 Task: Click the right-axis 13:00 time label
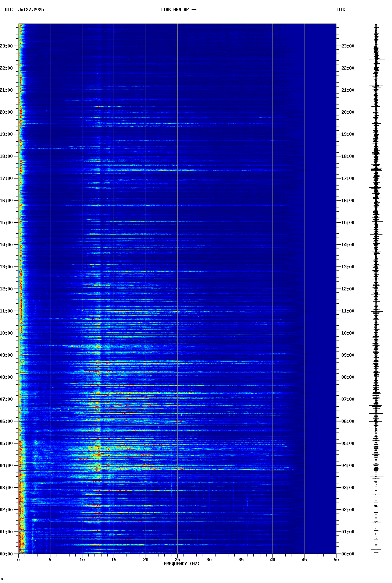348,267
